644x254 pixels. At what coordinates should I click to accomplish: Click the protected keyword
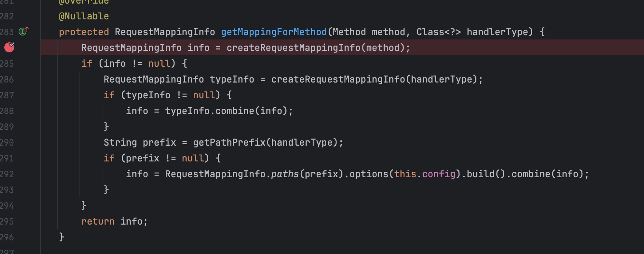(x=84, y=32)
